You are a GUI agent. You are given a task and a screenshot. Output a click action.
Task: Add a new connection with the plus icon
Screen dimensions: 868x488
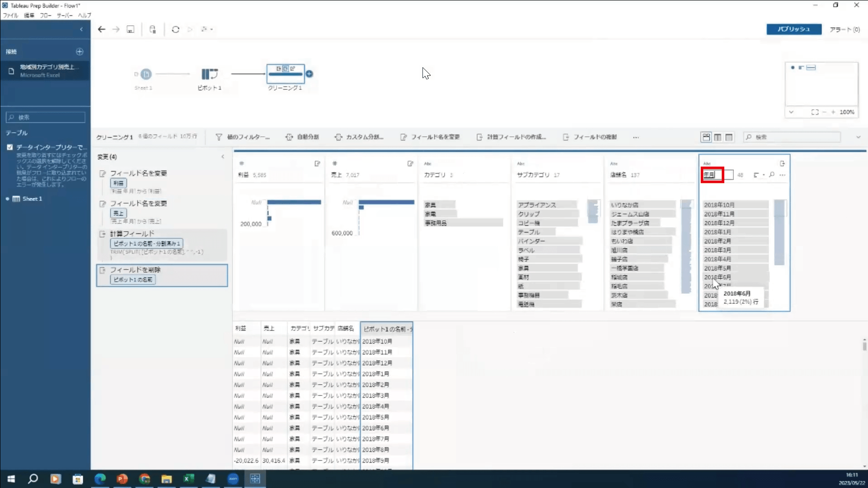[80, 51]
